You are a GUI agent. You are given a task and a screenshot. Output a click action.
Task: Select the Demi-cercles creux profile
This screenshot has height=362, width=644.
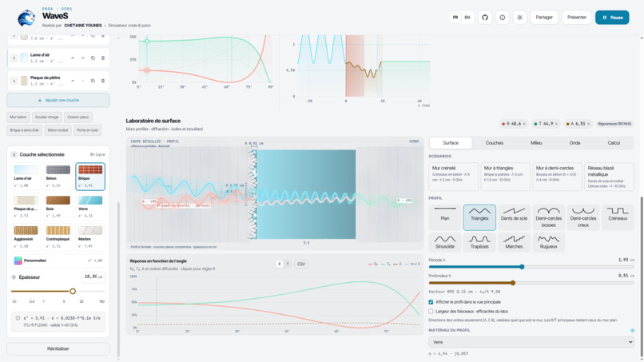tap(582, 217)
